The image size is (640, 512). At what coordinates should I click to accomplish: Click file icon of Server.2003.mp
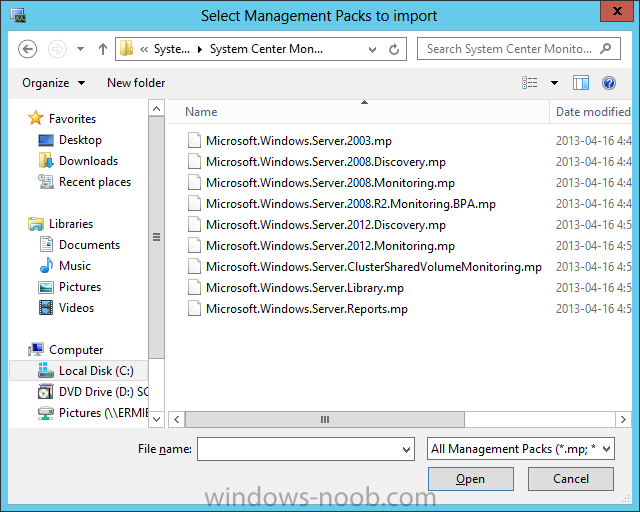coord(194,140)
